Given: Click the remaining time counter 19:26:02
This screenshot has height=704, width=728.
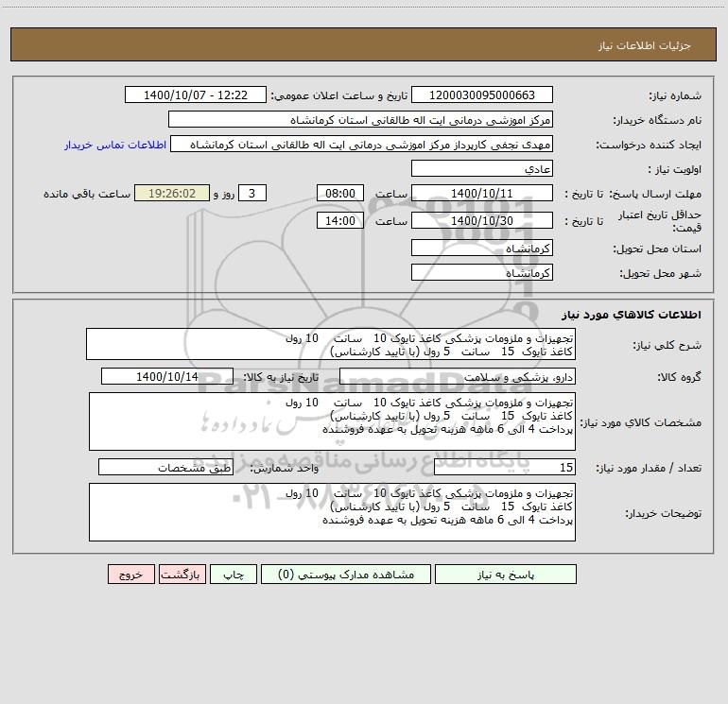Looking at the screenshot, I should click(x=172, y=194).
